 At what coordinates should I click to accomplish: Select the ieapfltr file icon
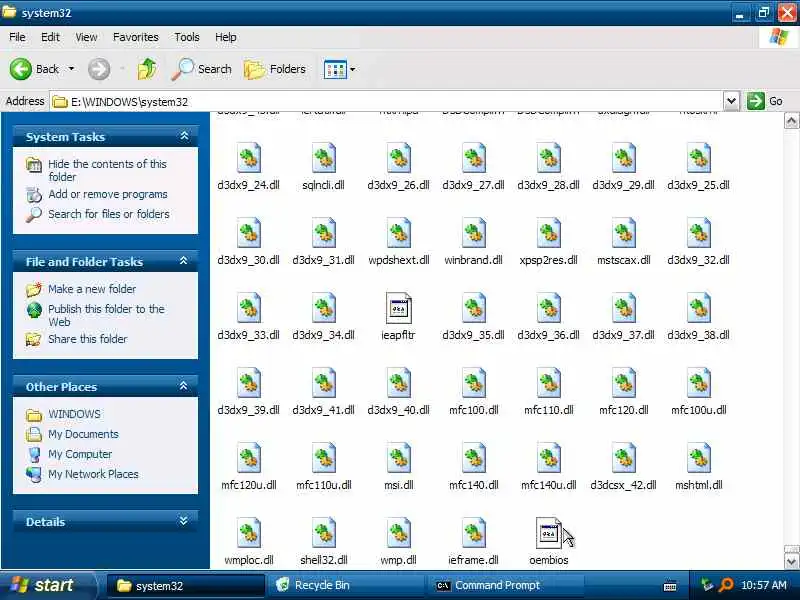[399, 308]
